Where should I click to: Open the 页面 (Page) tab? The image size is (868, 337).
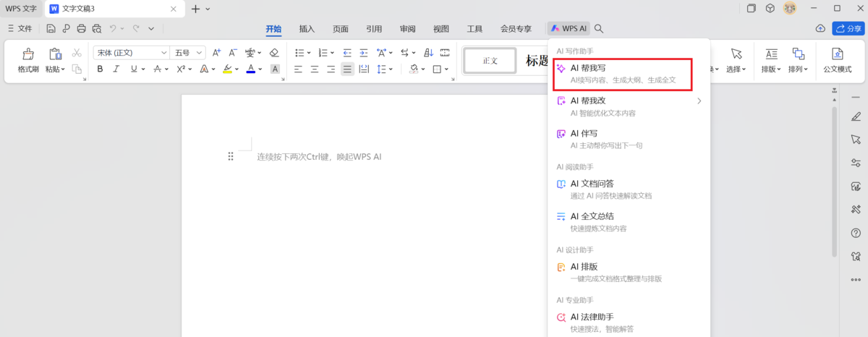coord(341,29)
